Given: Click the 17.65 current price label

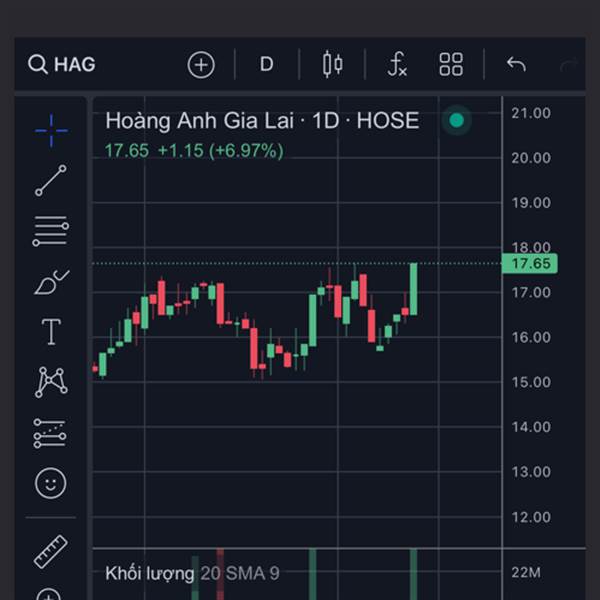Looking at the screenshot, I should coord(530,263).
